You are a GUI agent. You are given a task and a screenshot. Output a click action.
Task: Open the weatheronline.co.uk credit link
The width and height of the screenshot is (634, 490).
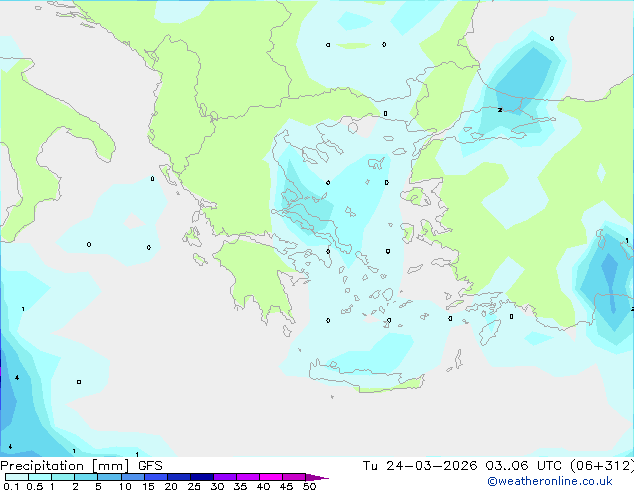pos(550,481)
